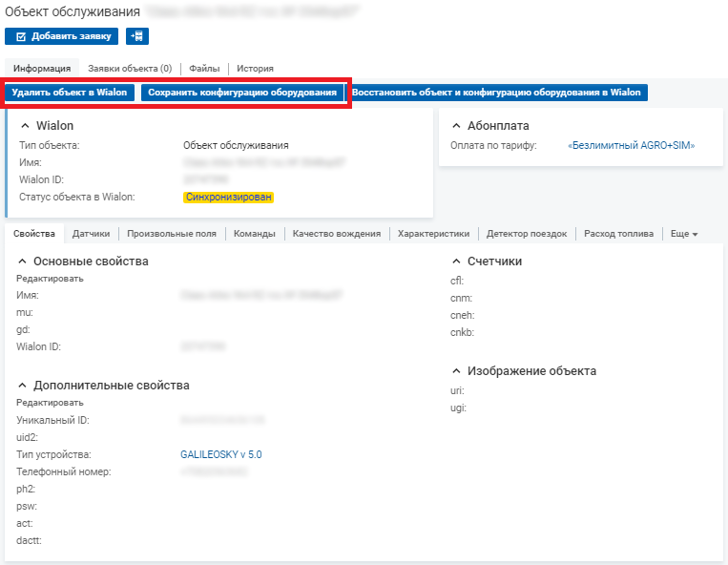Click Удалить объект в Wialon button

pos(70,93)
